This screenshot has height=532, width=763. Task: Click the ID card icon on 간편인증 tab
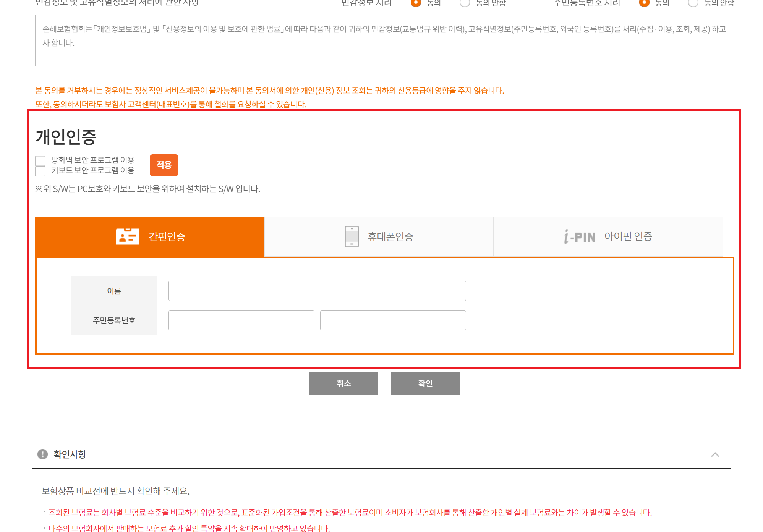[127, 236]
